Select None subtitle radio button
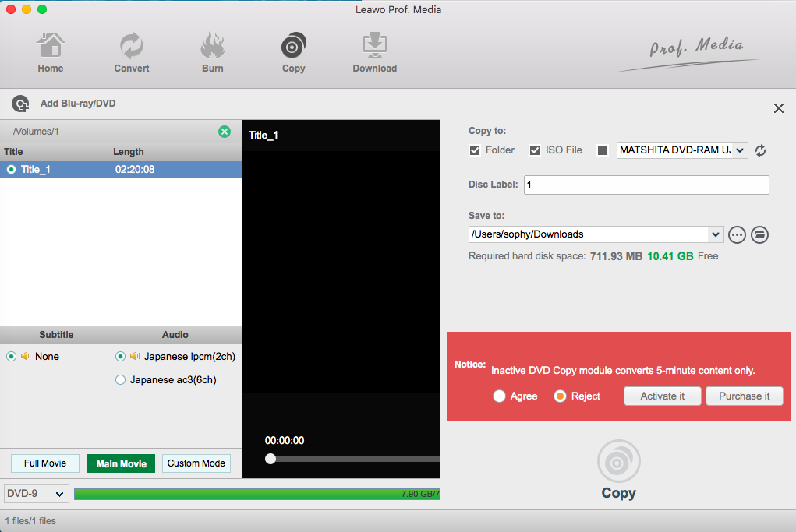Viewport: 796px width, 532px height. point(11,357)
